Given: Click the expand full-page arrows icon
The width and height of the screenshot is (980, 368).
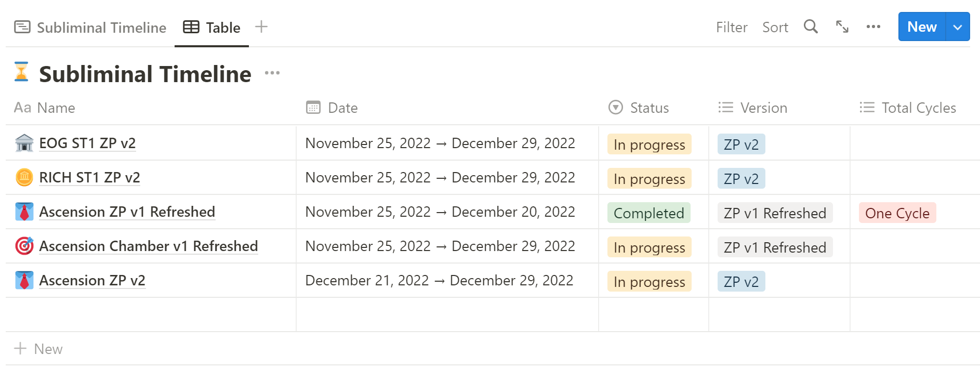Looking at the screenshot, I should click(842, 27).
